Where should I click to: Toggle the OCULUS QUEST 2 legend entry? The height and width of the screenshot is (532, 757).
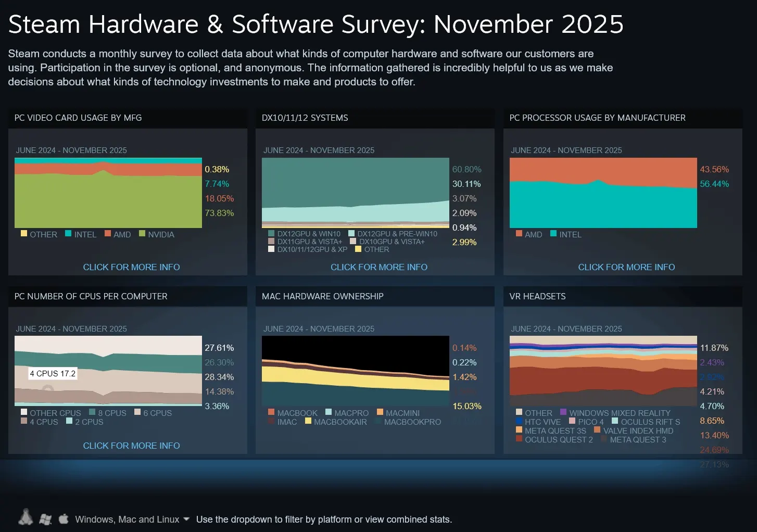(x=554, y=440)
